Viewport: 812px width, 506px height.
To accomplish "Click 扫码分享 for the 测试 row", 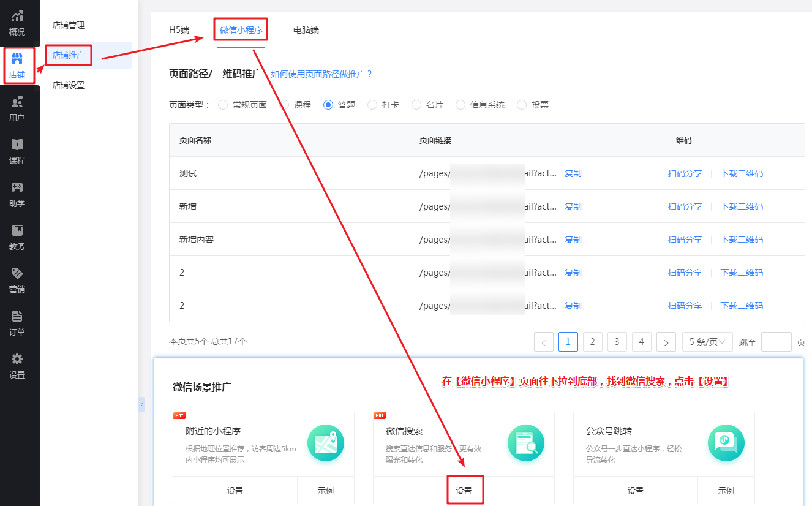I will point(685,173).
